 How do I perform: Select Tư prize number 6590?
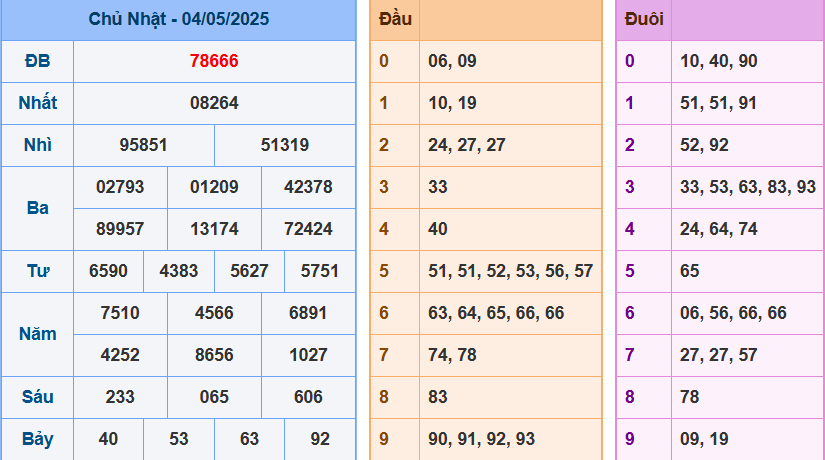(x=108, y=271)
